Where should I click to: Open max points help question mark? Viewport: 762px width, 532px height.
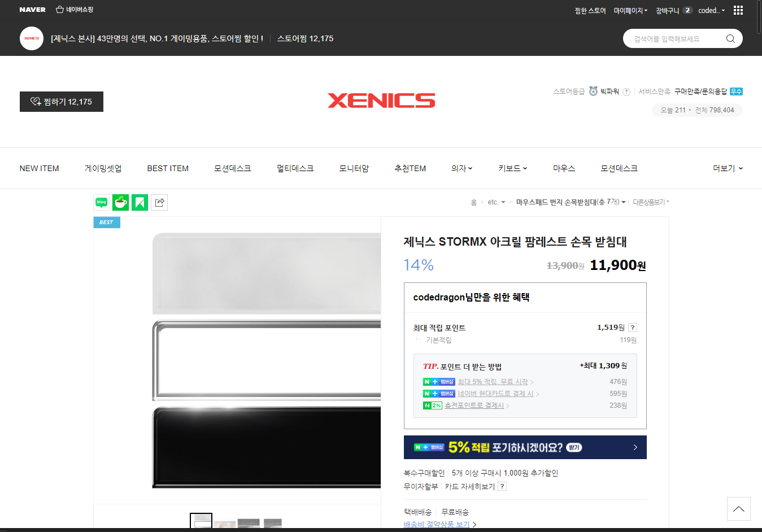(x=633, y=328)
